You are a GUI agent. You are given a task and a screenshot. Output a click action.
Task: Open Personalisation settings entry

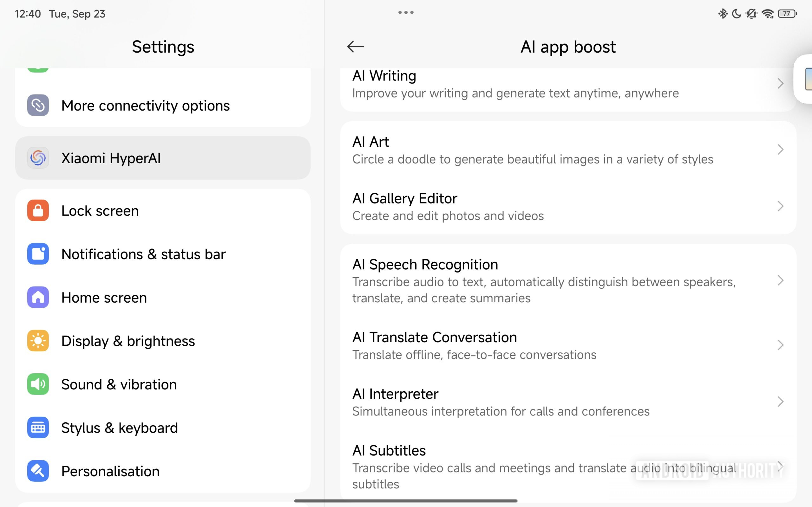point(162,471)
